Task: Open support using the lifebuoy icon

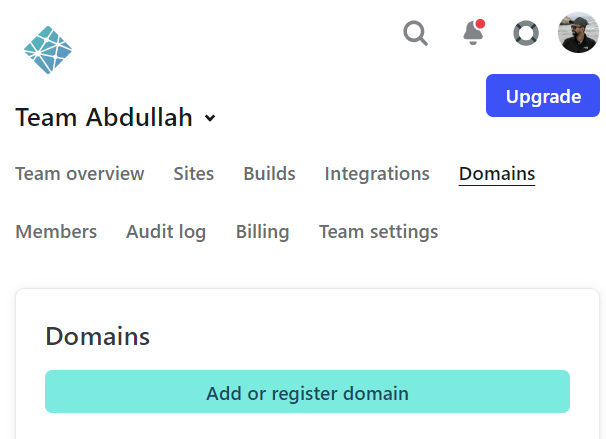Action: (526, 33)
